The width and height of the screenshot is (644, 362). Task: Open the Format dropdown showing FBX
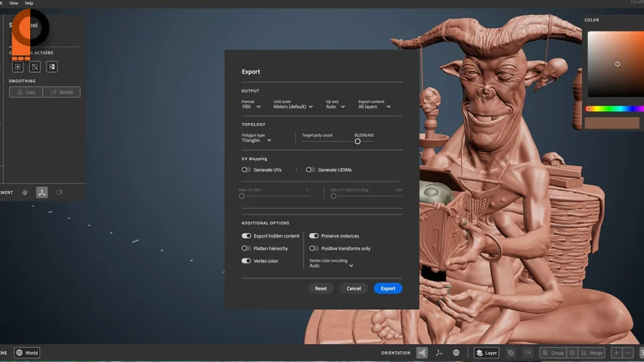(250, 106)
